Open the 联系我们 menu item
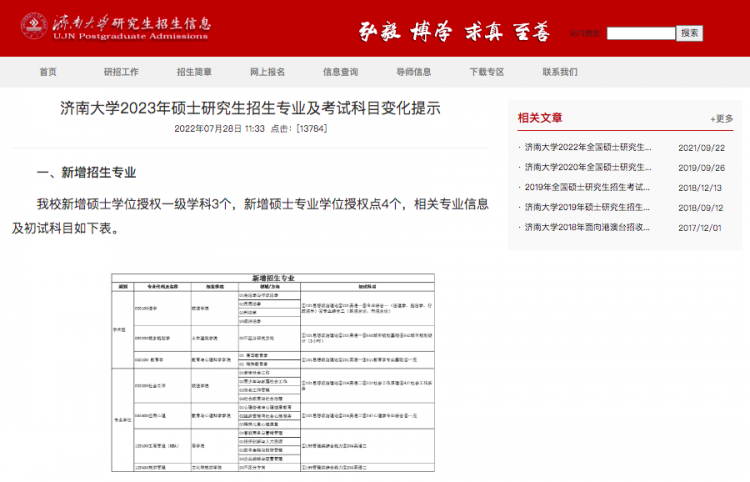This screenshot has width=750, height=482. (x=560, y=72)
